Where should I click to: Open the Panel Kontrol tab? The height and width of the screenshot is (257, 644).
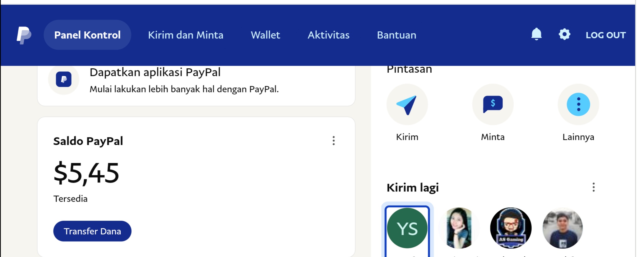pos(87,35)
